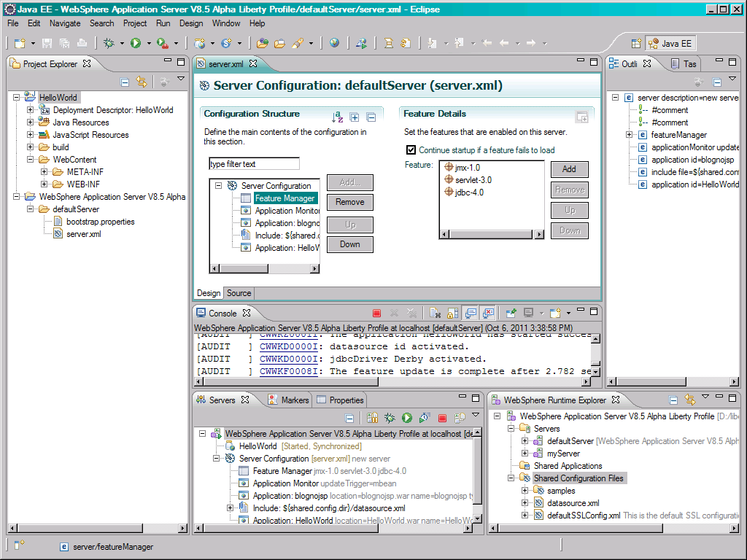Launch the server in debug mode
The height and width of the screenshot is (560, 747).
coord(389,417)
